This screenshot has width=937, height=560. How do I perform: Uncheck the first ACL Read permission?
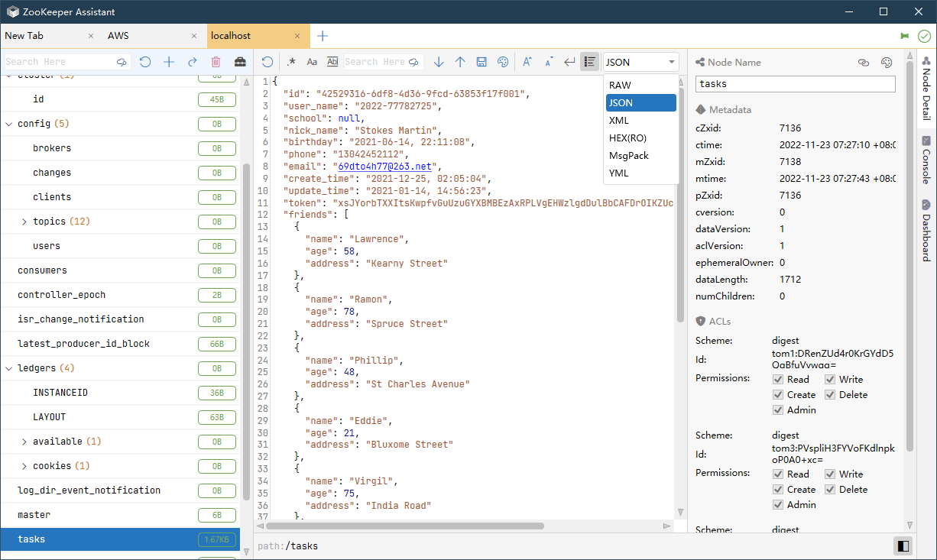pos(778,380)
